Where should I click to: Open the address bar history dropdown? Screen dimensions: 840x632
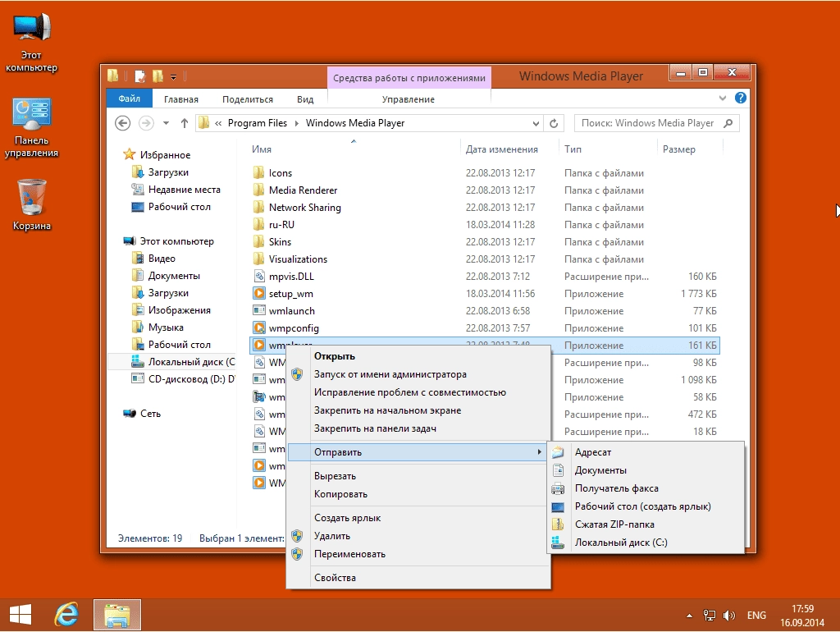point(536,123)
